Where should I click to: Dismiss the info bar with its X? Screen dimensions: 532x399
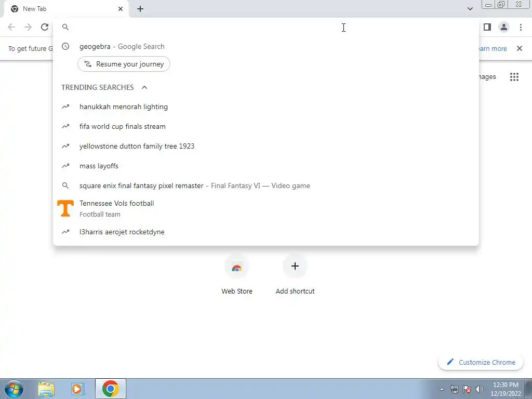[x=519, y=48]
